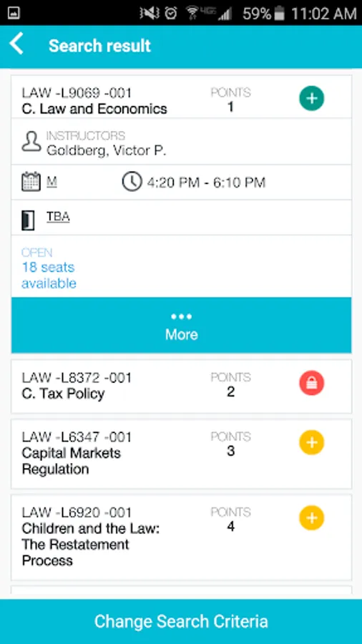This screenshot has height=644, width=362.
Task: Tap the clock icon beside 4:20 PM
Action: click(x=132, y=182)
